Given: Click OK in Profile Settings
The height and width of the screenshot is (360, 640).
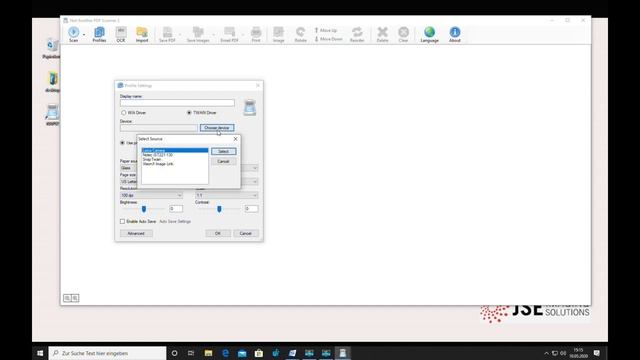Looking at the screenshot, I should pyautogui.click(x=218, y=233).
